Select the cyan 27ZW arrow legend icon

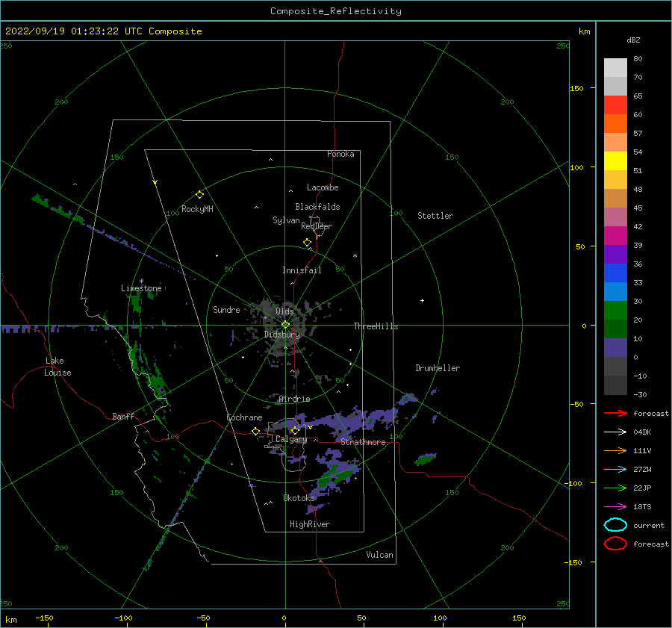pos(615,470)
